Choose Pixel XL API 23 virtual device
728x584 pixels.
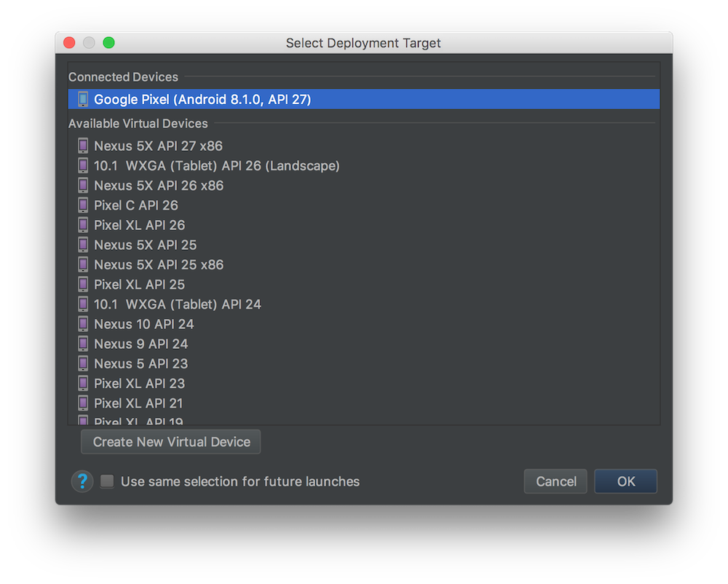tap(140, 383)
